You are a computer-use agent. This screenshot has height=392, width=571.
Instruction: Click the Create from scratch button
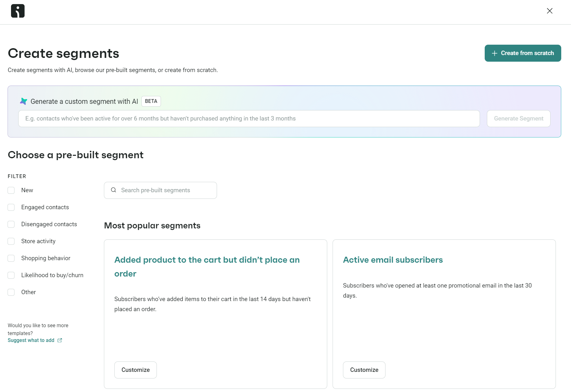[x=522, y=53]
